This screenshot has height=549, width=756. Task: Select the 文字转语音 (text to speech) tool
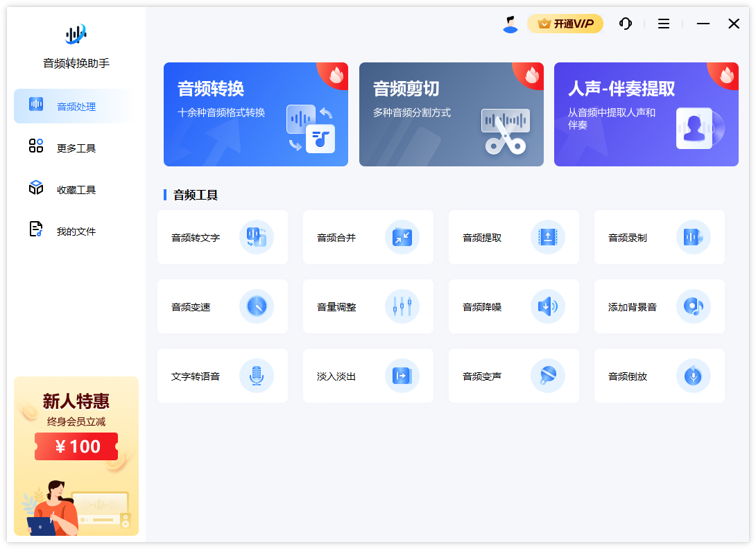(223, 376)
